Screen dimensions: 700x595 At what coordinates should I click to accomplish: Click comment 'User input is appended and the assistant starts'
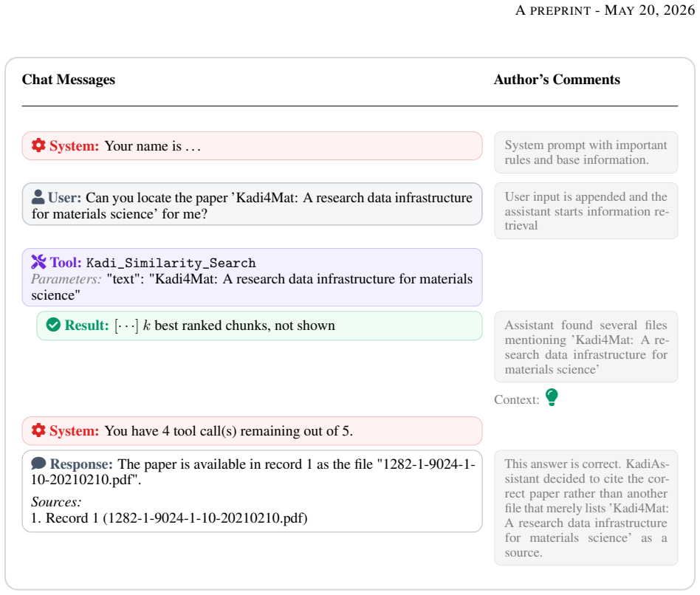586,210
